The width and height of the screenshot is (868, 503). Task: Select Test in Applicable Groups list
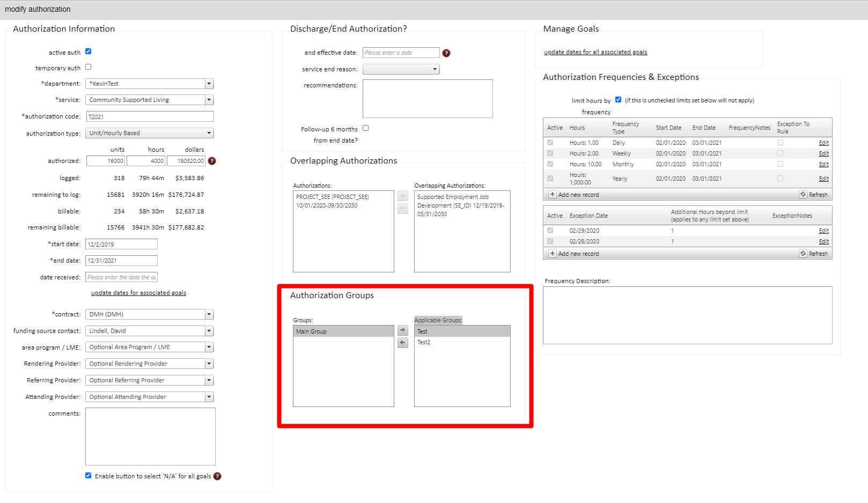tap(462, 331)
